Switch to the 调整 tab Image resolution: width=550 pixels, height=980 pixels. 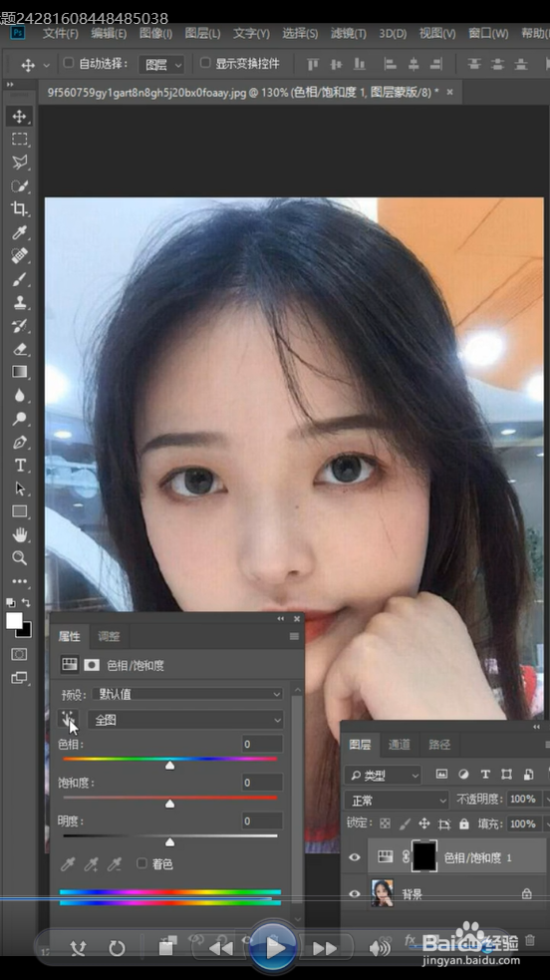109,636
